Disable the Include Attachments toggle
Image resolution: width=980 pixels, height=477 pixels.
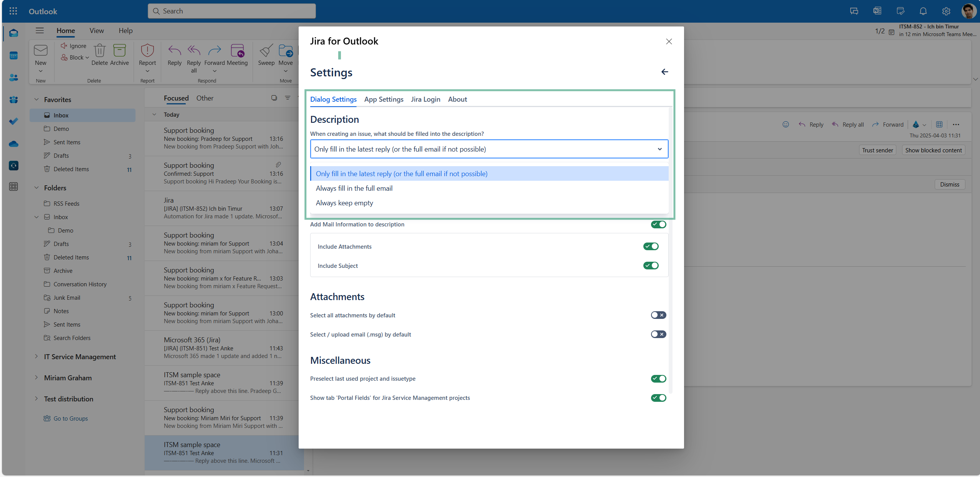coord(651,246)
